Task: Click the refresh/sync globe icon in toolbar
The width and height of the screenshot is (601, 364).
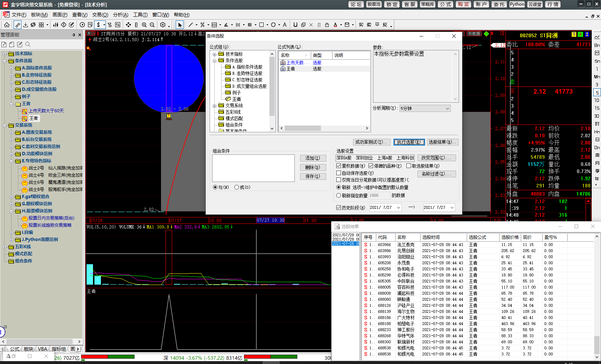Action: pos(33,25)
